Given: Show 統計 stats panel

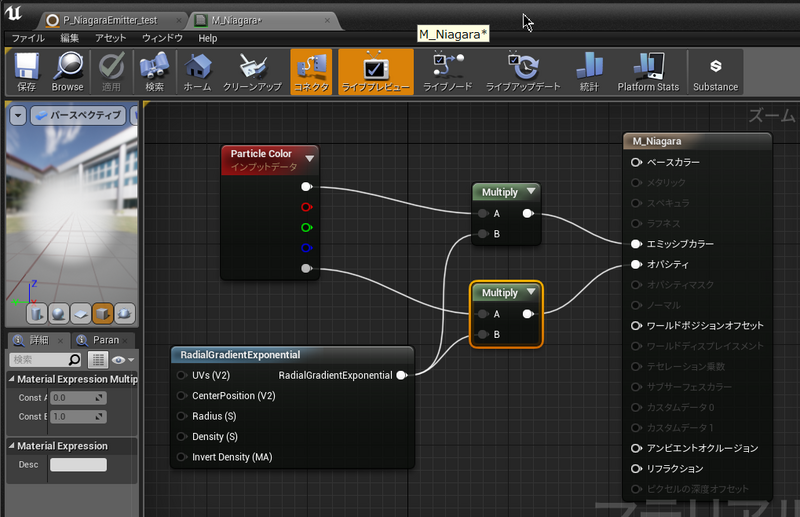Looking at the screenshot, I should click(589, 72).
